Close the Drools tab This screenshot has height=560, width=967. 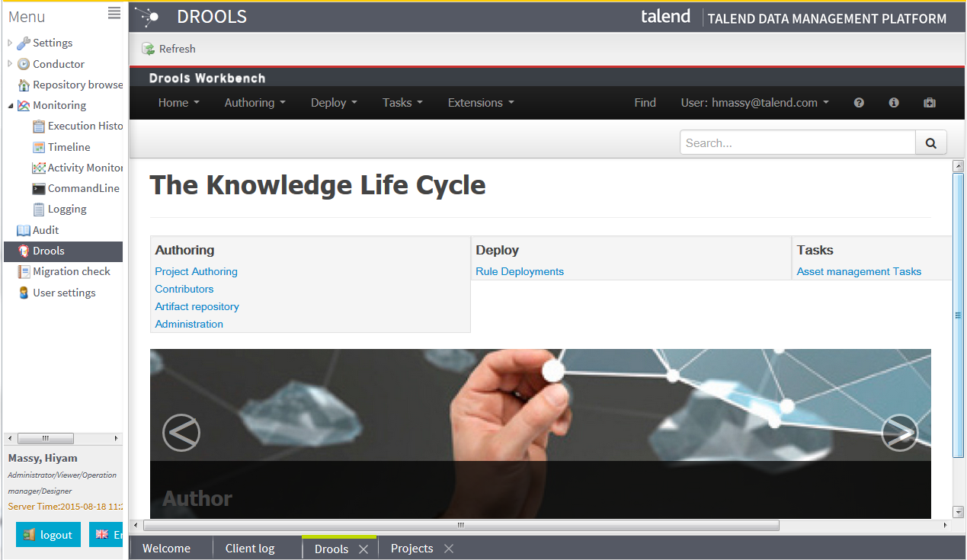363,549
